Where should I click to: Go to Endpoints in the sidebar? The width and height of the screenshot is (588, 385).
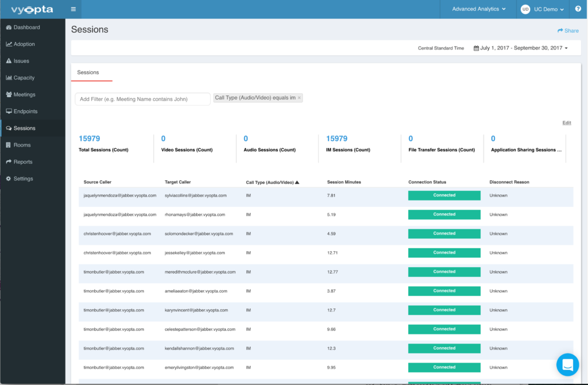(25, 111)
